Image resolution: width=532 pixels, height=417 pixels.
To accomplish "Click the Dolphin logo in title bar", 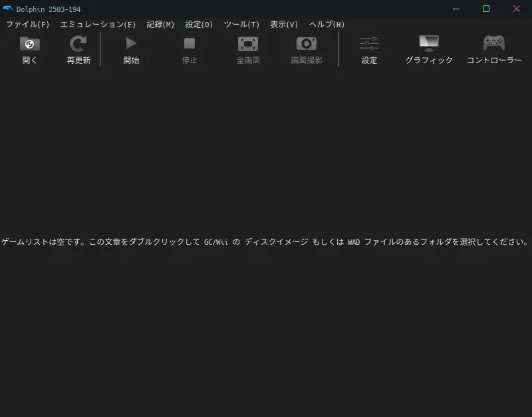I will [7, 9].
